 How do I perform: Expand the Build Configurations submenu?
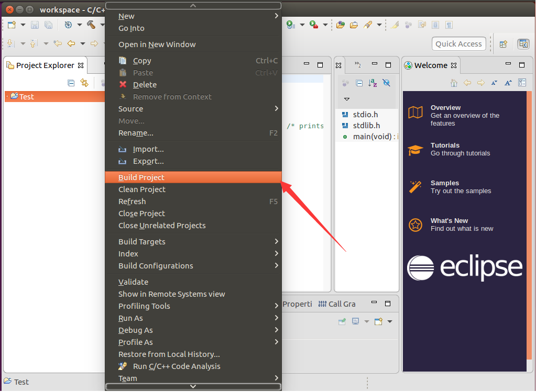(x=193, y=266)
